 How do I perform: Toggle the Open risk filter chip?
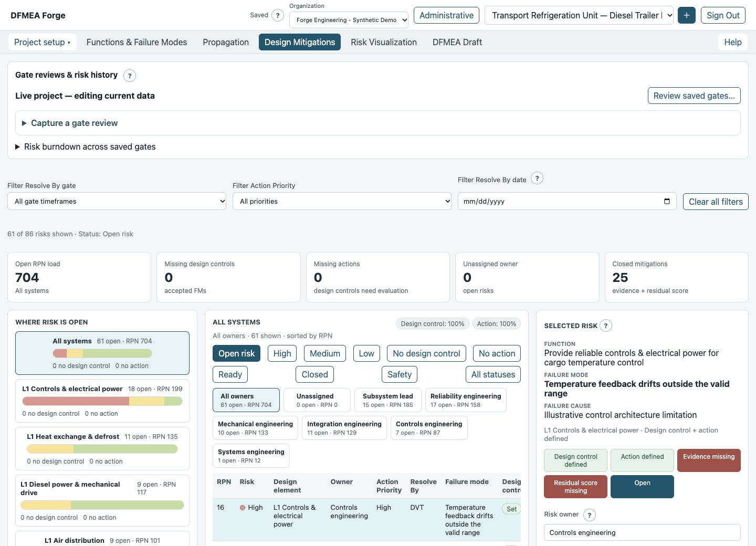[x=237, y=353]
